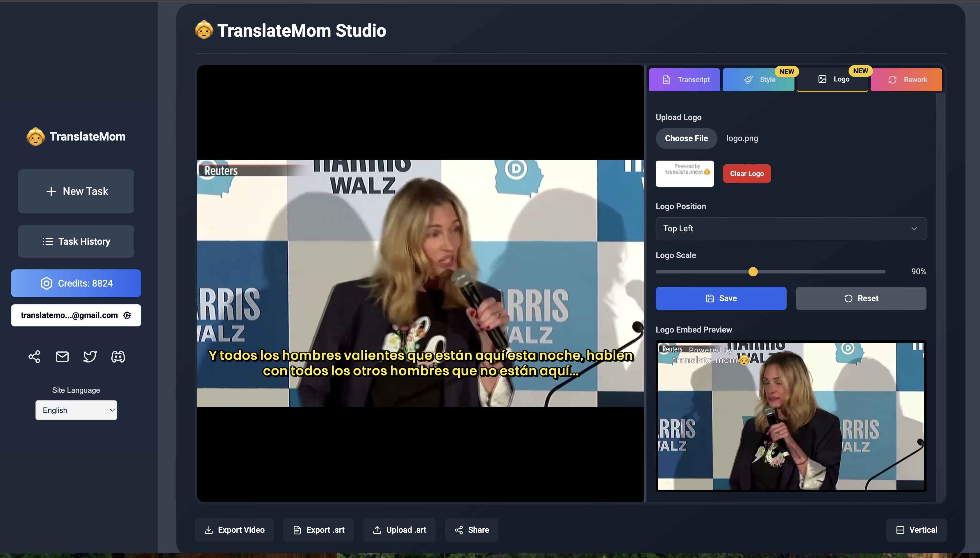Click the Share button below video
Image resolution: width=980 pixels, height=558 pixels.
[471, 530]
